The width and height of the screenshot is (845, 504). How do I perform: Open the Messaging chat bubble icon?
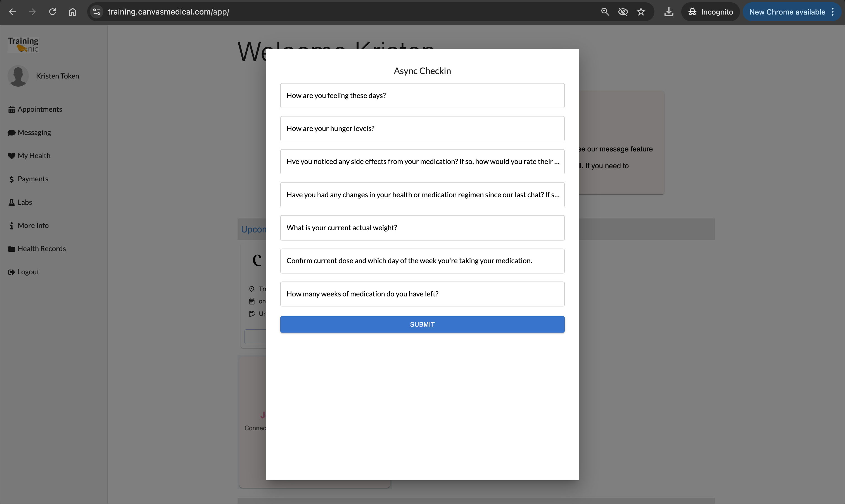coord(12,132)
